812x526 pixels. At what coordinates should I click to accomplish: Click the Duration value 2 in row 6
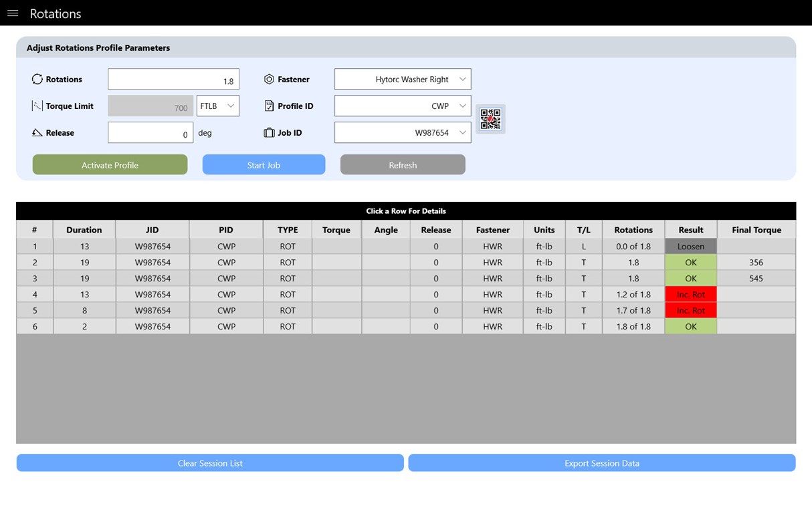pyautogui.click(x=84, y=326)
